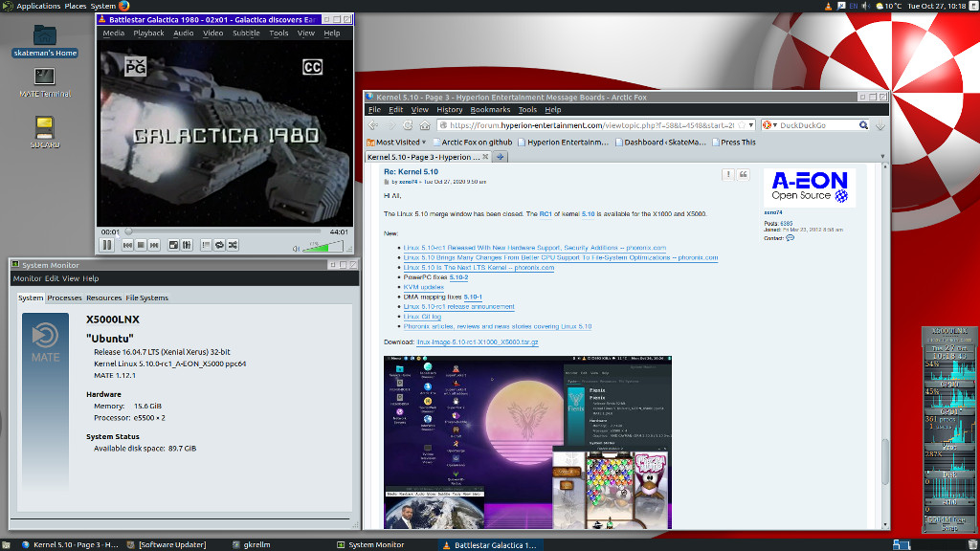Stop playback in VLC
The width and height of the screenshot is (980, 551).
tap(141, 246)
